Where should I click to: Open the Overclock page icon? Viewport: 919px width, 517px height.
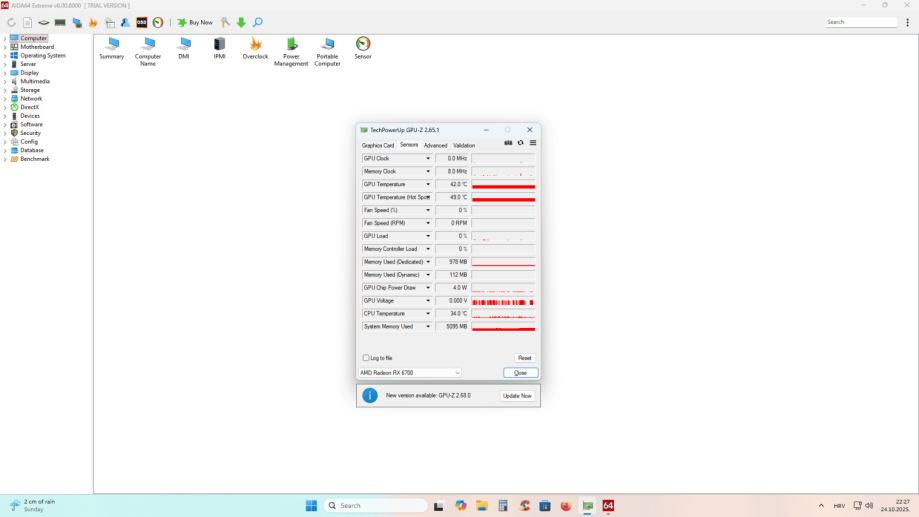[x=256, y=48]
